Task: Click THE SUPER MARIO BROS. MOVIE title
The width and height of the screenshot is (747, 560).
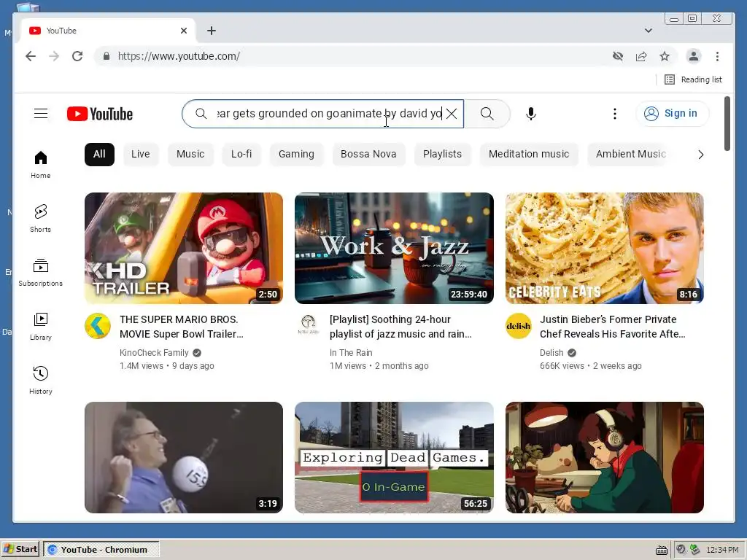Action: [x=182, y=327]
